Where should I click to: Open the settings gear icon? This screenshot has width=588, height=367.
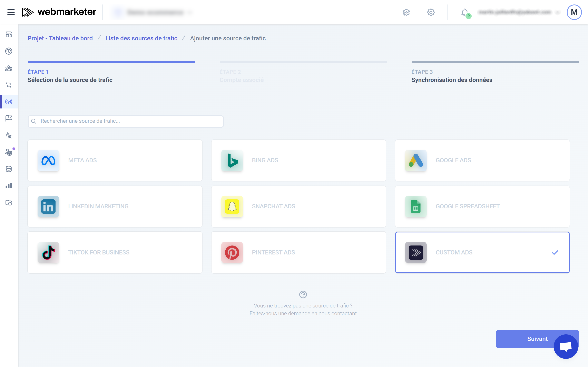(x=431, y=12)
